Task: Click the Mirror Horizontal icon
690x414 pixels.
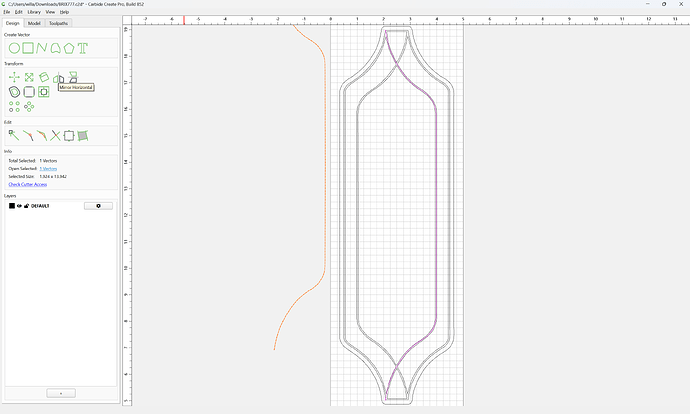Action: [59, 78]
